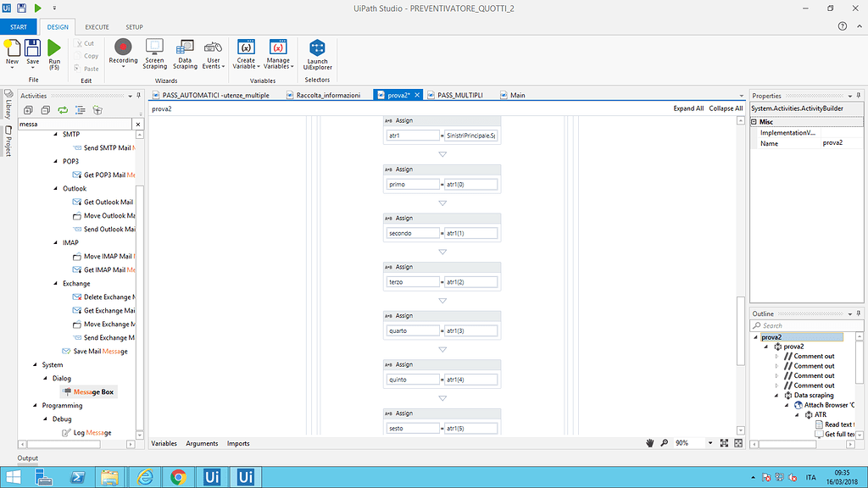
Task: Open the Screen Scraping wizard
Action: coord(153,53)
